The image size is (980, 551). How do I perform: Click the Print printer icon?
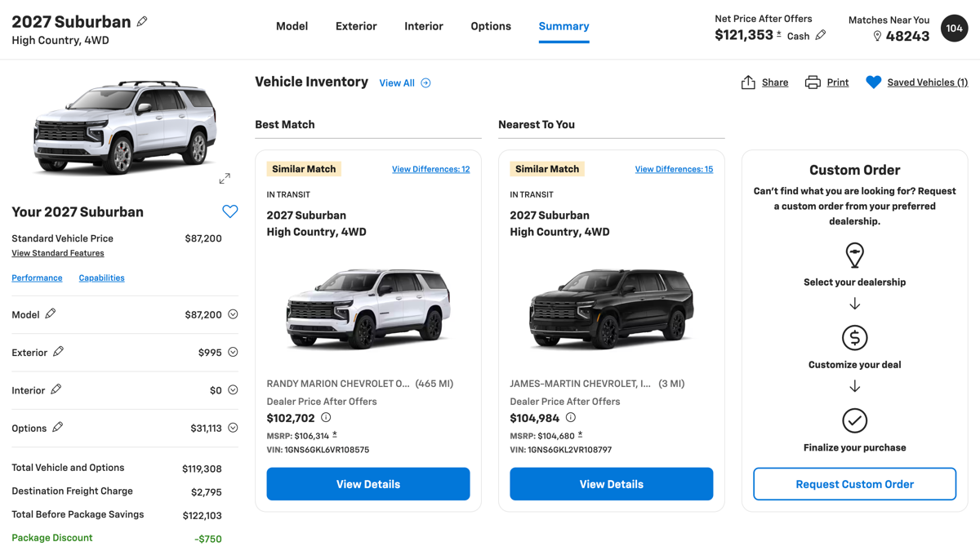pyautogui.click(x=813, y=82)
